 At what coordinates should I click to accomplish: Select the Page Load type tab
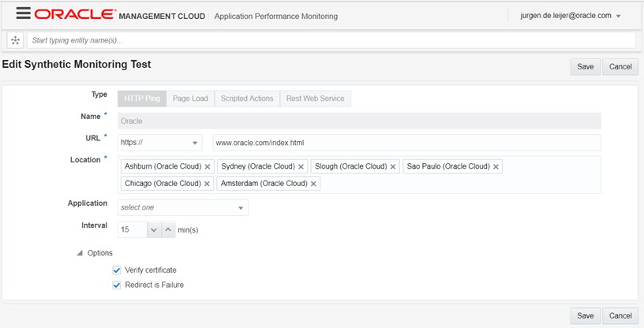pos(190,99)
